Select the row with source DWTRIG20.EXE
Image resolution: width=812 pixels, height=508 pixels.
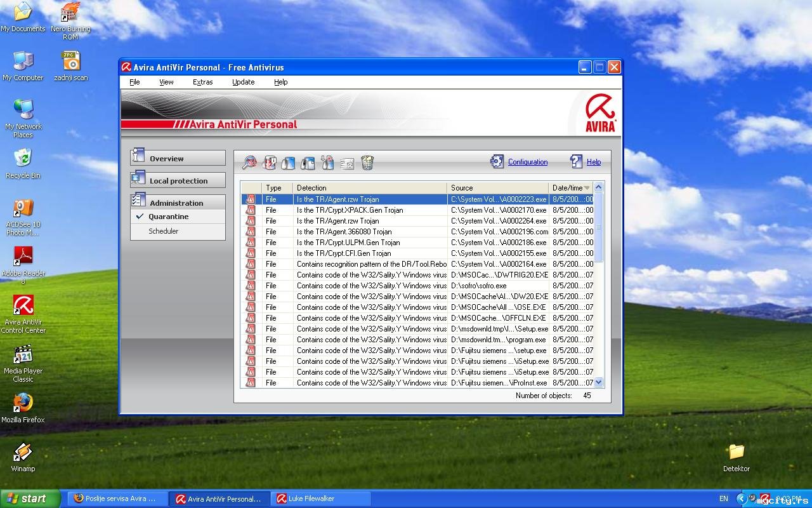point(417,275)
